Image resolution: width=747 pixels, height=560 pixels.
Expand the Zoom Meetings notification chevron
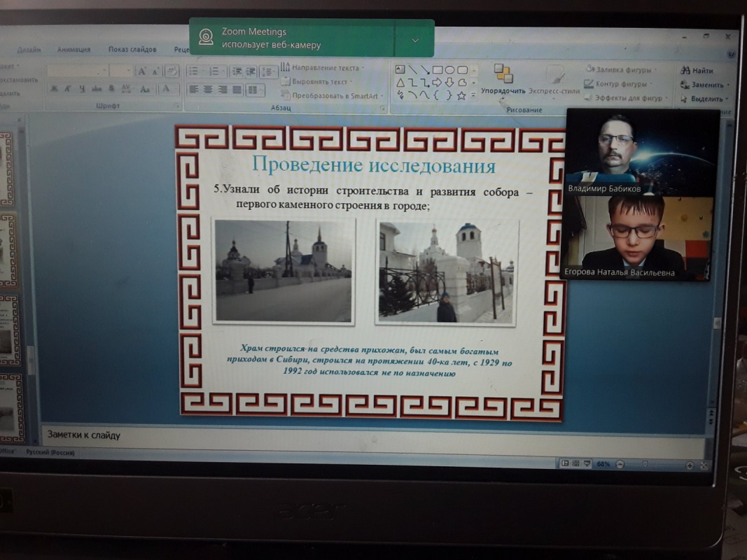[415, 40]
